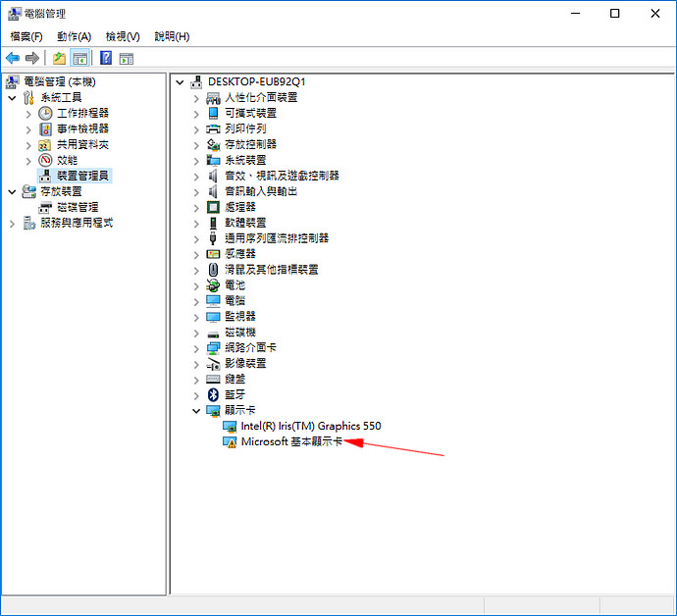
Task: Click the blue Help question mark icon
Action: click(x=106, y=58)
